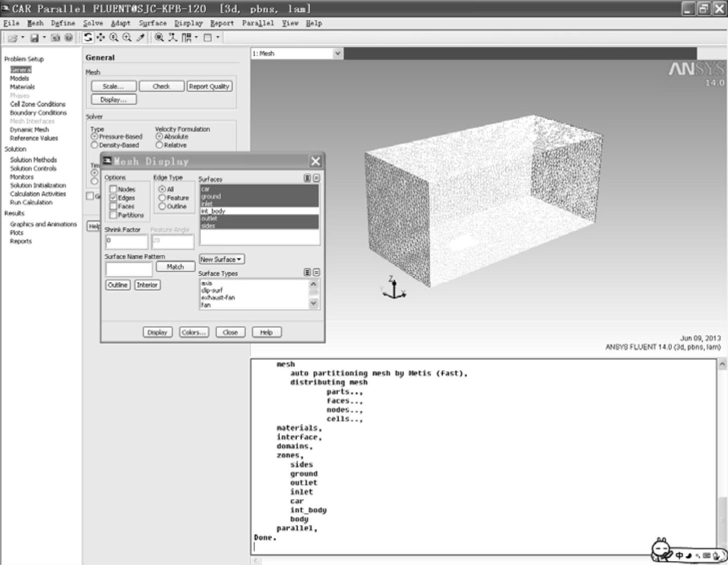Image resolution: width=728 pixels, height=565 pixels.
Task: Select the Pan view tool
Action: tap(101, 37)
